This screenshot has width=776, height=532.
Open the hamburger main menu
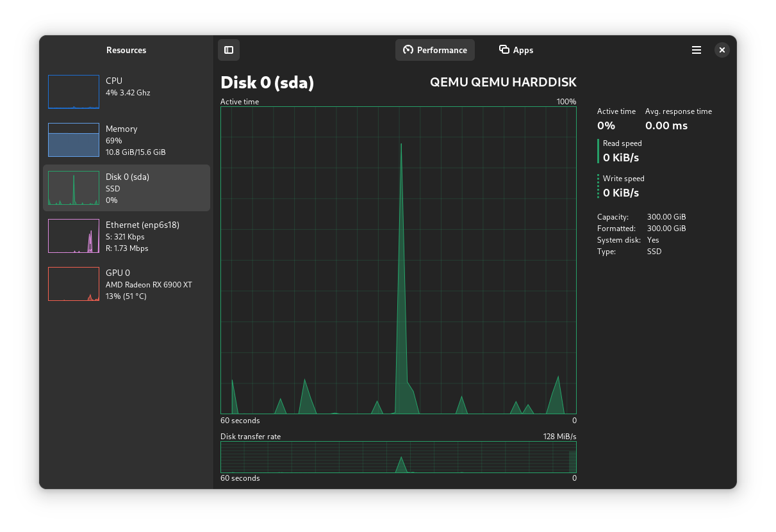click(697, 50)
